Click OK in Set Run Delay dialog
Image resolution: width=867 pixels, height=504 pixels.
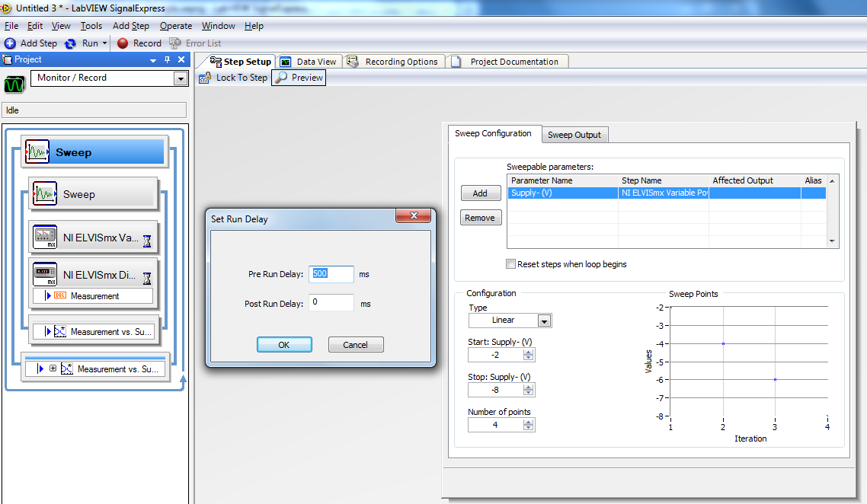tap(284, 345)
